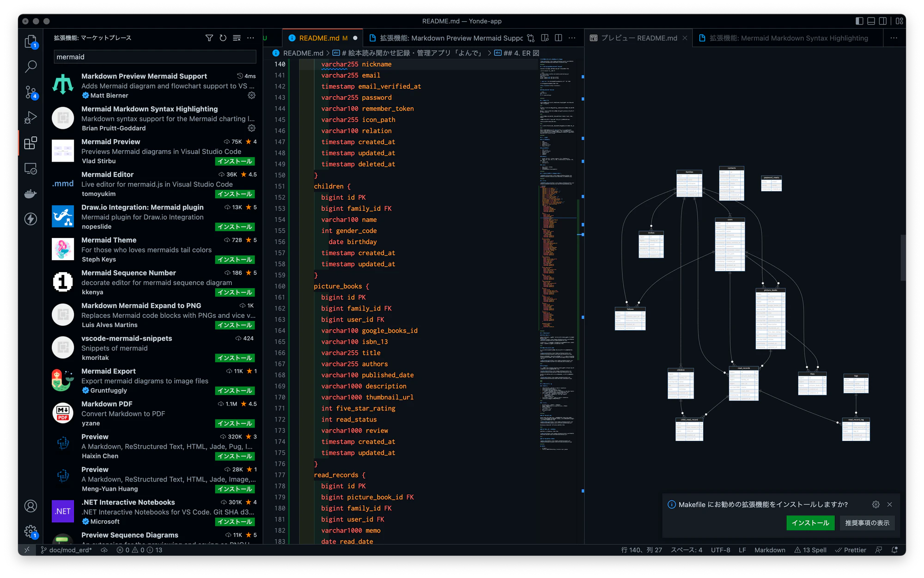
Task: Toggle the bottom panel layout button
Action: (x=871, y=21)
